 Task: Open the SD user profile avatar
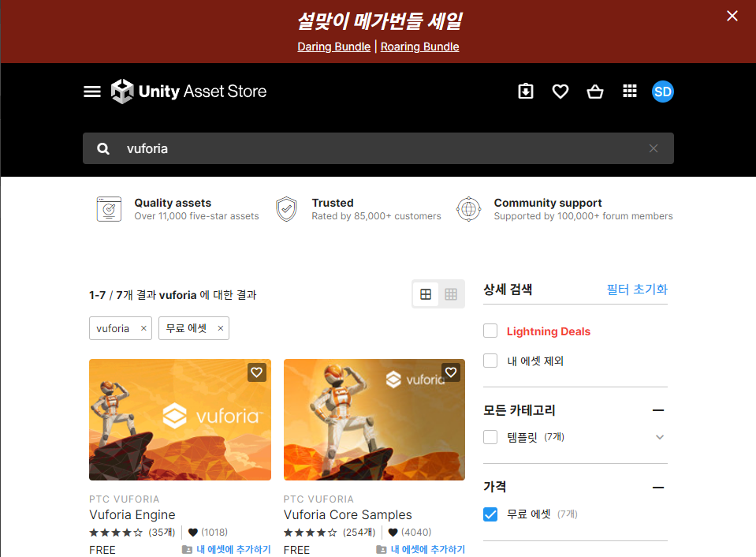pyautogui.click(x=663, y=92)
